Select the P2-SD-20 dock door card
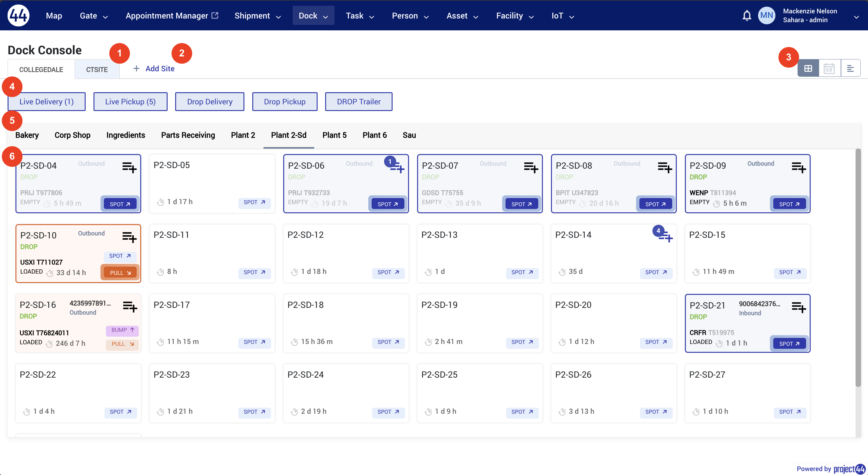The image size is (868, 475). click(614, 323)
